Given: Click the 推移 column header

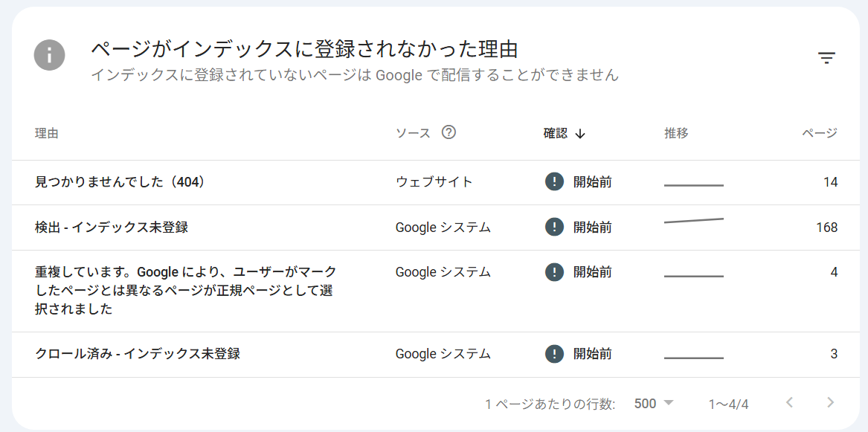Looking at the screenshot, I should tap(676, 134).
